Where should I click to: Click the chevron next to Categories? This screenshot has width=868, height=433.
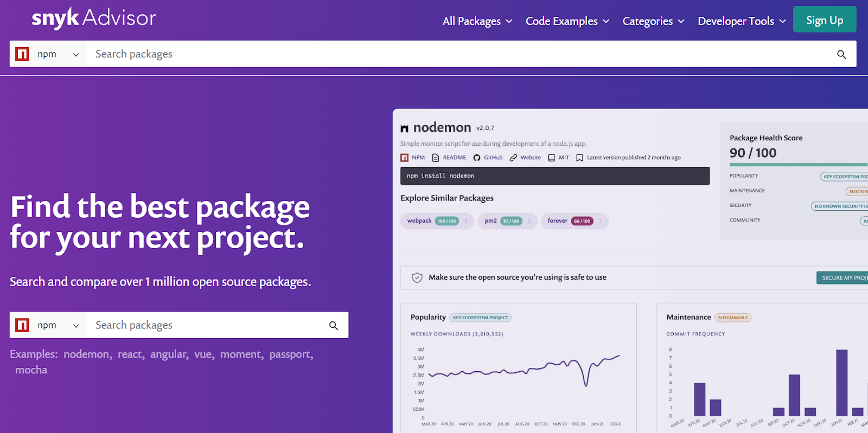[681, 22]
